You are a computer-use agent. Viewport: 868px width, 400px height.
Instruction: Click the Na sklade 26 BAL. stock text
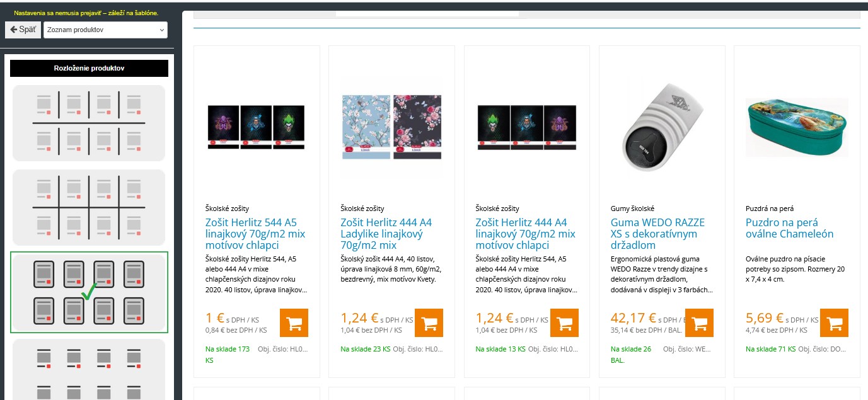631,355
